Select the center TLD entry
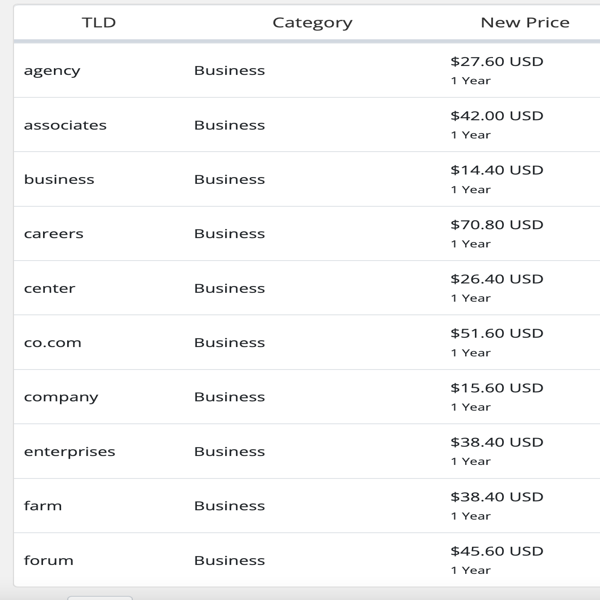 (x=49, y=288)
